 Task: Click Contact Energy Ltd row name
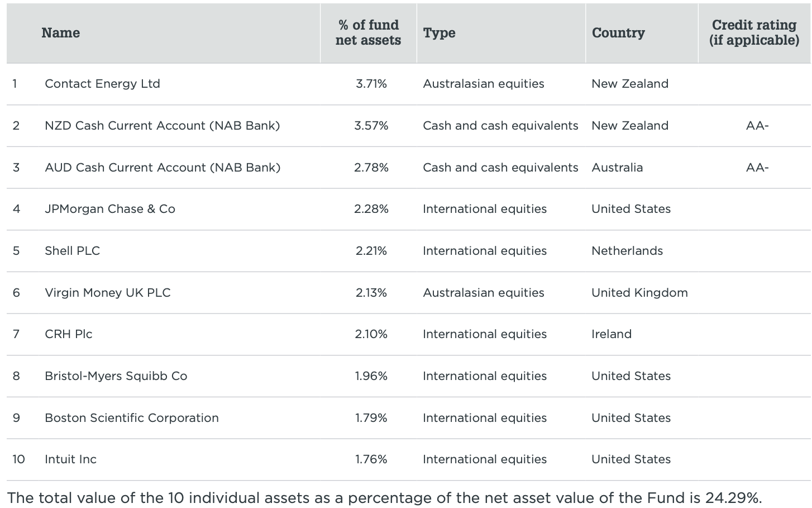point(102,84)
